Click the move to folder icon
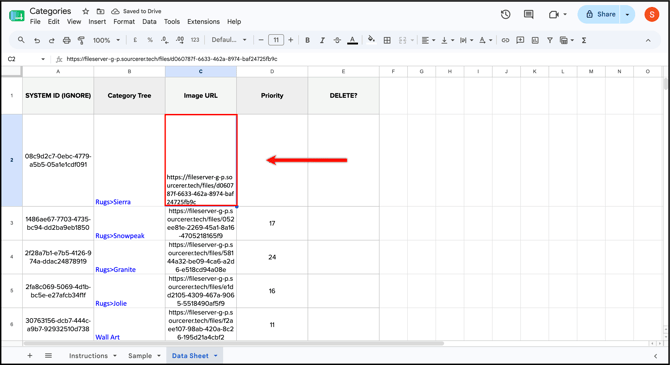Viewport: 670px width, 365px height. point(100,11)
